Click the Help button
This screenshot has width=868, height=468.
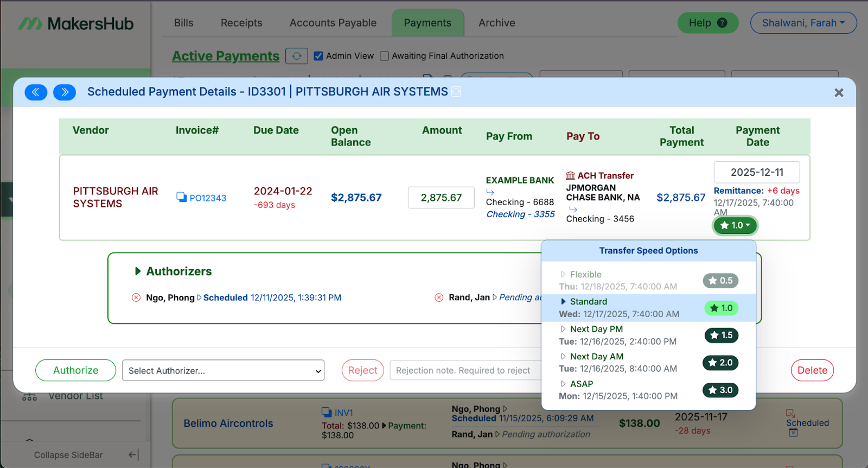click(x=708, y=23)
